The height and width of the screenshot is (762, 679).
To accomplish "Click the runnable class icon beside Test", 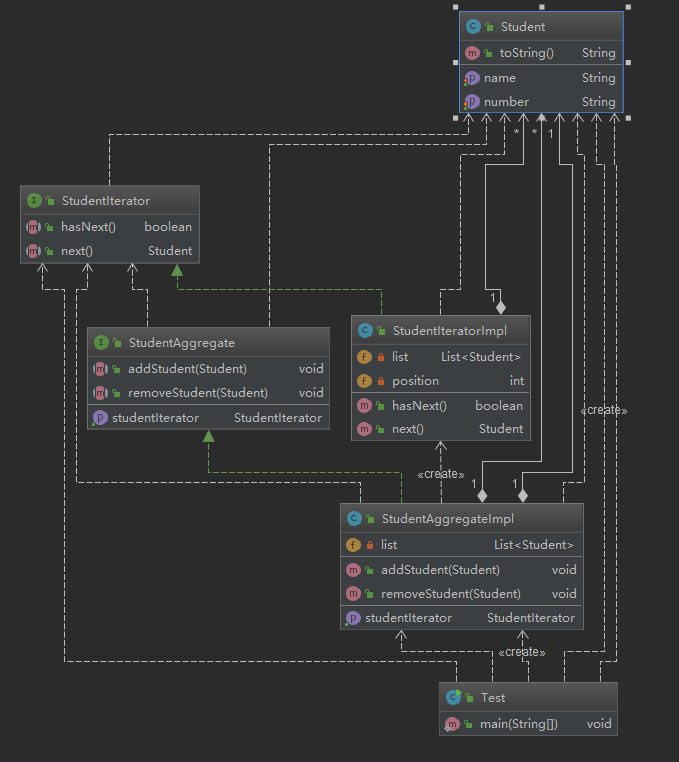I will coord(453,697).
